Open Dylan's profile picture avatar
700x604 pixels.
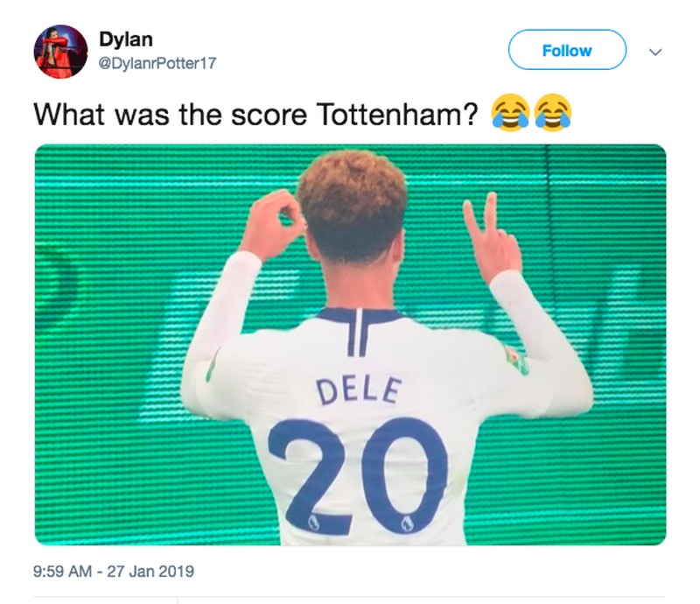point(60,52)
